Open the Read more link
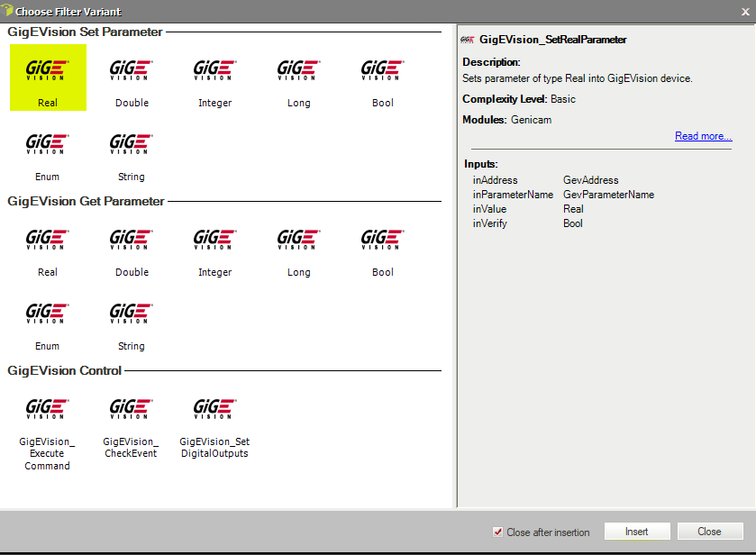Image resolution: width=756 pixels, height=555 pixels. [703, 136]
